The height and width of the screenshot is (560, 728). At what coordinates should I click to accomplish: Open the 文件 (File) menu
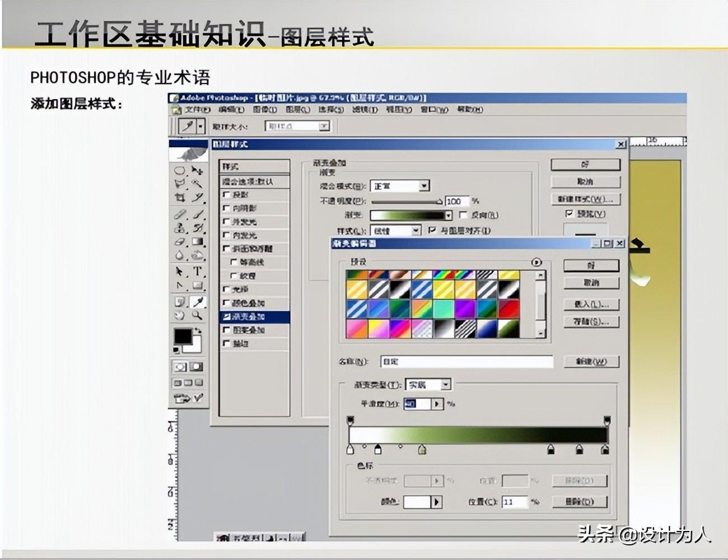pyautogui.click(x=197, y=110)
